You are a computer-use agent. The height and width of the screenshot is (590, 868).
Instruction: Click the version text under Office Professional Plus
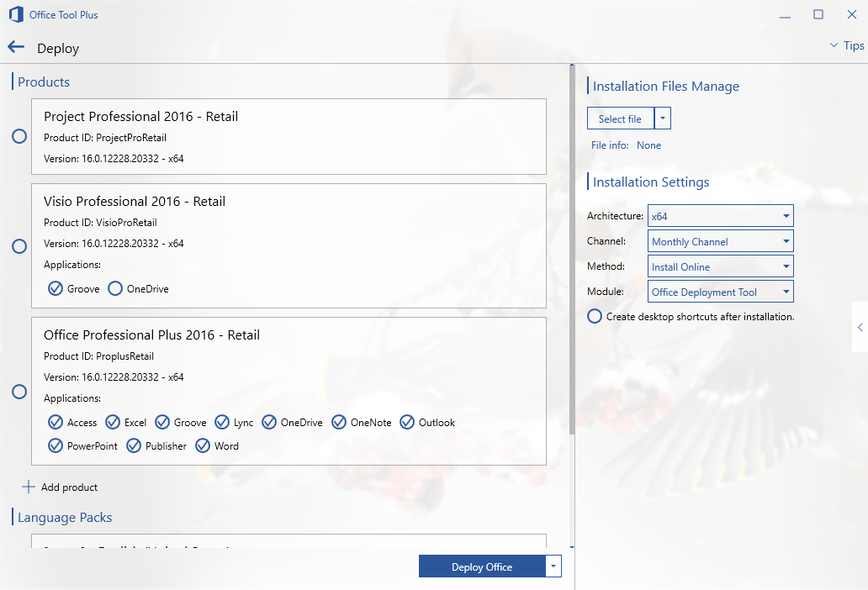pyautogui.click(x=114, y=377)
